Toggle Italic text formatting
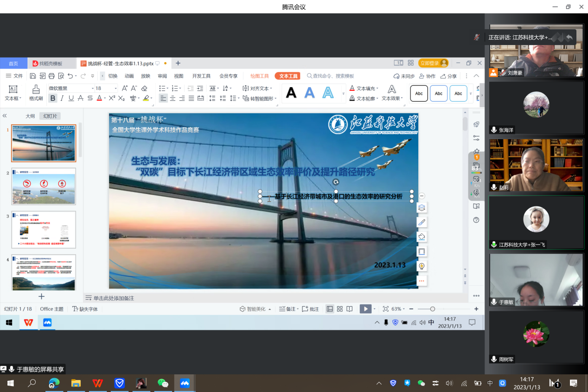 [62, 98]
